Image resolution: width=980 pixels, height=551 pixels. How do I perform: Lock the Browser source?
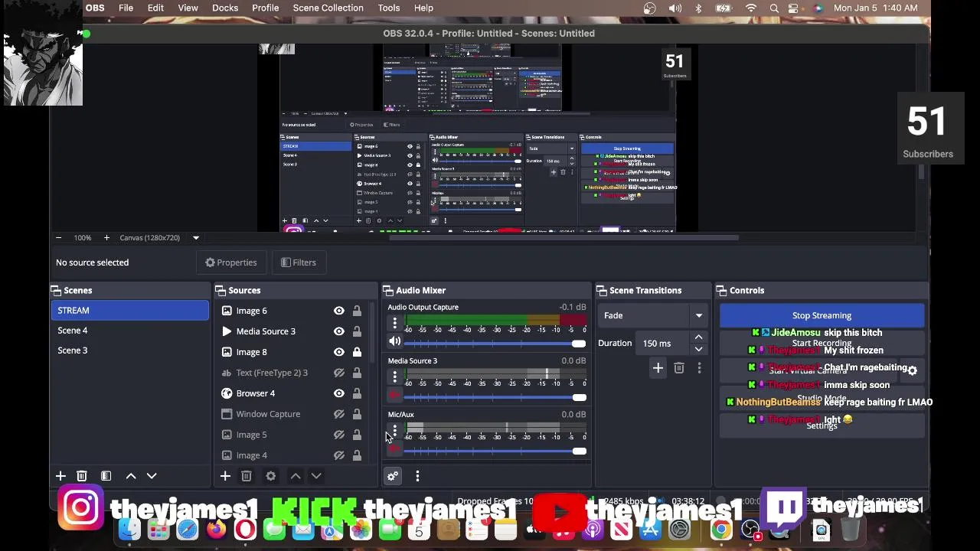[x=357, y=393]
